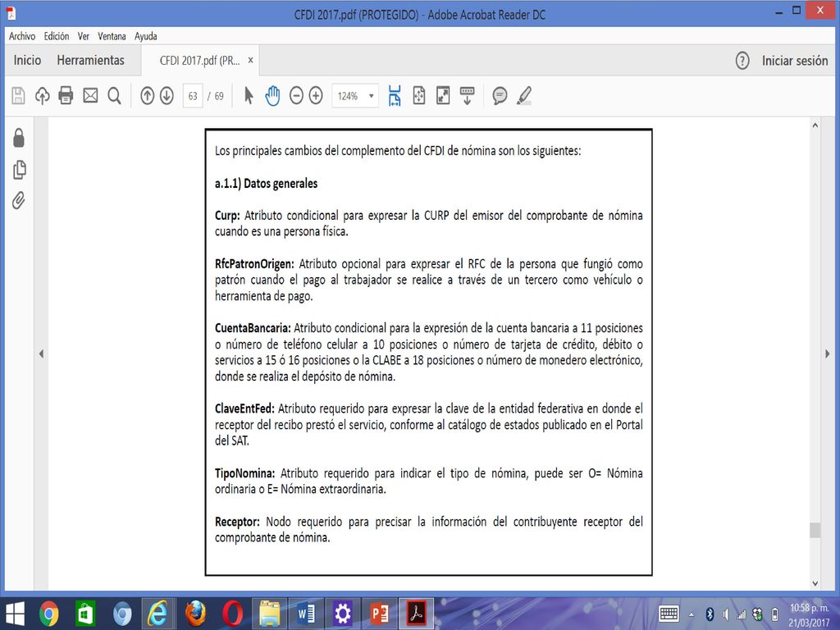
Task: Select the highlight pen tool
Action: tap(524, 96)
